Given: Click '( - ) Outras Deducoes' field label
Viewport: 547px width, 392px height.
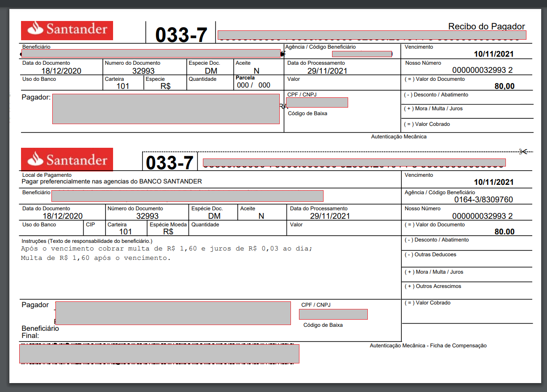Looking at the screenshot, I should (x=430, y=254).
